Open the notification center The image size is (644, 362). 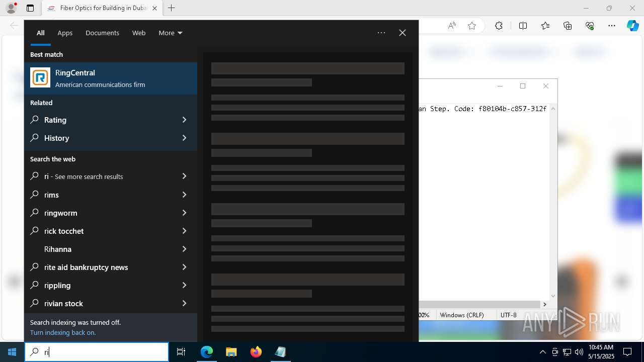627,352
